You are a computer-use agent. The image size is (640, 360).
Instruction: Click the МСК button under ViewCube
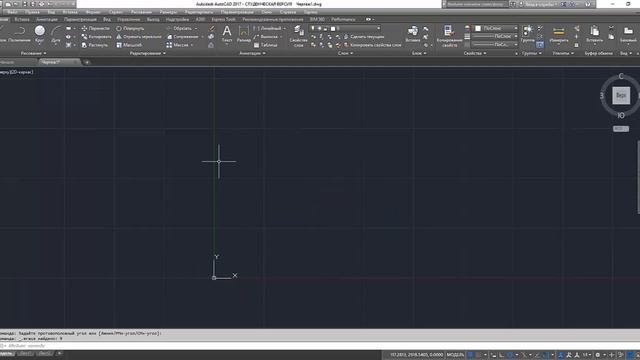(x=621, y=129)
